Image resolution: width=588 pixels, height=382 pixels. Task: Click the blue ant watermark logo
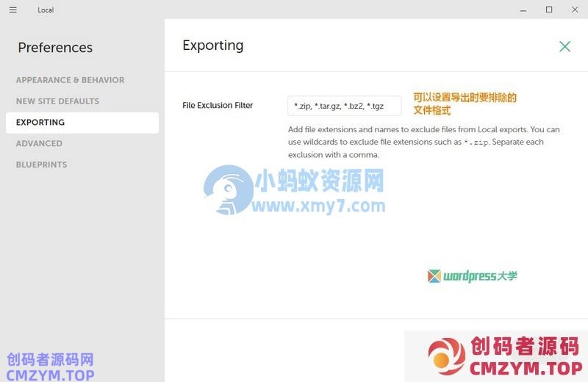226,189
